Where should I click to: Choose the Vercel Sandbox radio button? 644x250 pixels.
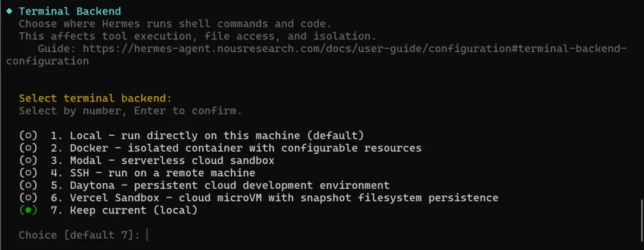pyautogui.click(x=29, y=198)
